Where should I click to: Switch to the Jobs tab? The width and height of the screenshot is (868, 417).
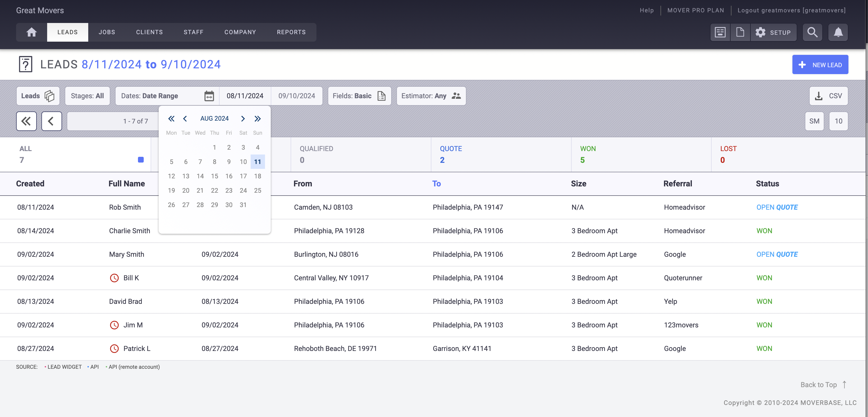[107, 32]
